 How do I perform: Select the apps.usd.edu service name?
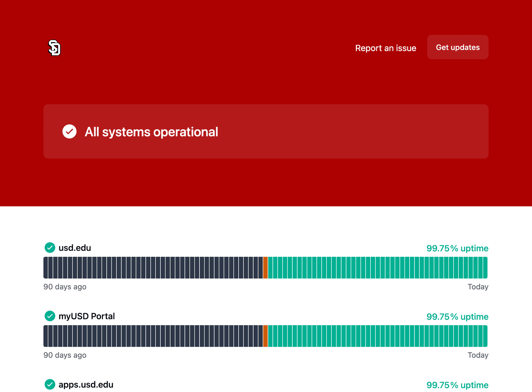(x=86, y=385)
